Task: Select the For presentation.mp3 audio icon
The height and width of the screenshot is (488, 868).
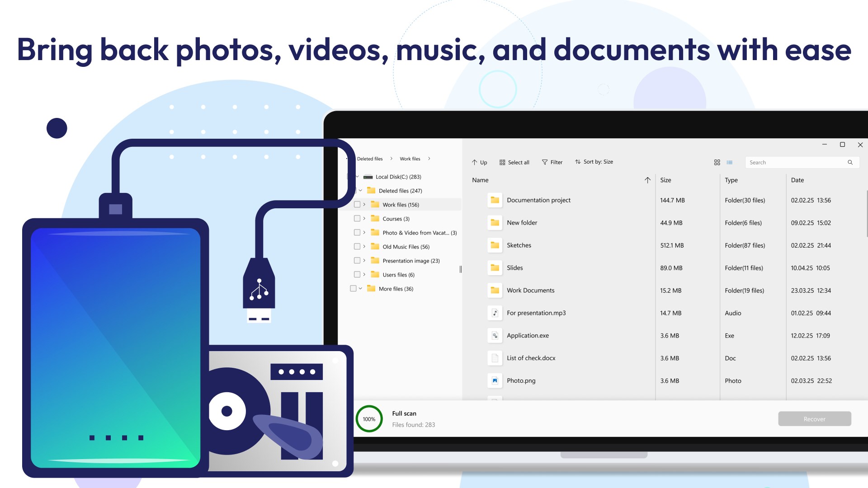Action: coord(495,313)
